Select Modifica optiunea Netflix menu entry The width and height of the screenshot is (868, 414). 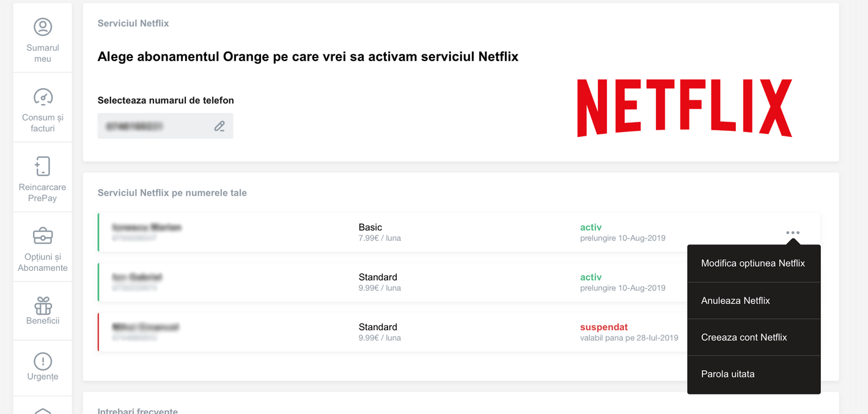coord(754,264)
